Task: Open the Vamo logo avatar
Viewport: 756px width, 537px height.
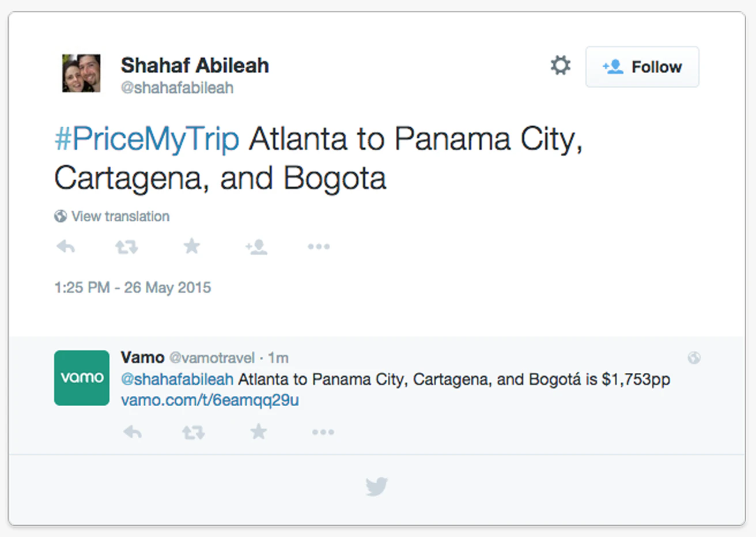Action: tap(82, 378)
